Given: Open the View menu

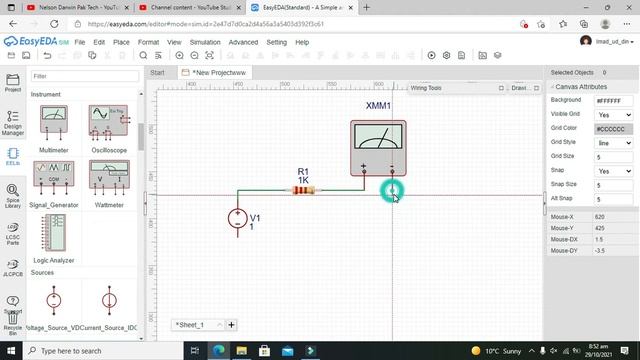Looking at the screenshot, I should 174,42.
